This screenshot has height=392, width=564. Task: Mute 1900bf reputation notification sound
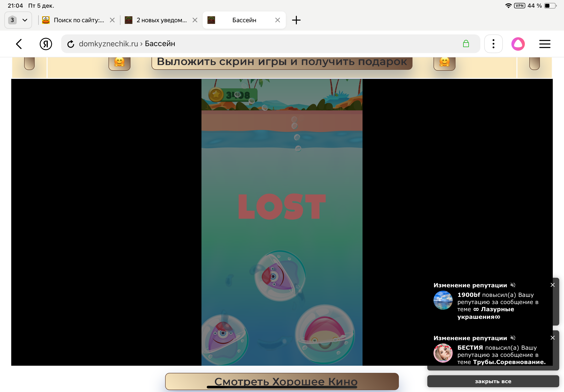point(513,285)
